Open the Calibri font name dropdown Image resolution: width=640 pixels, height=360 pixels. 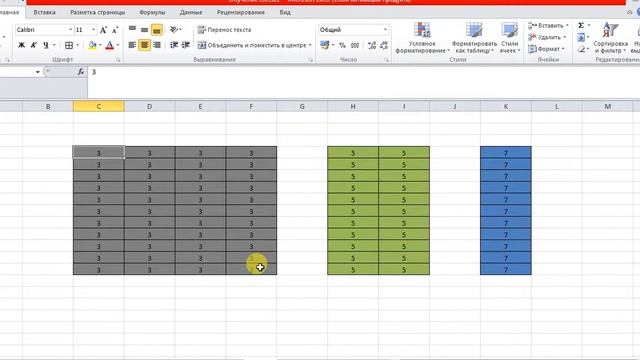70,30
